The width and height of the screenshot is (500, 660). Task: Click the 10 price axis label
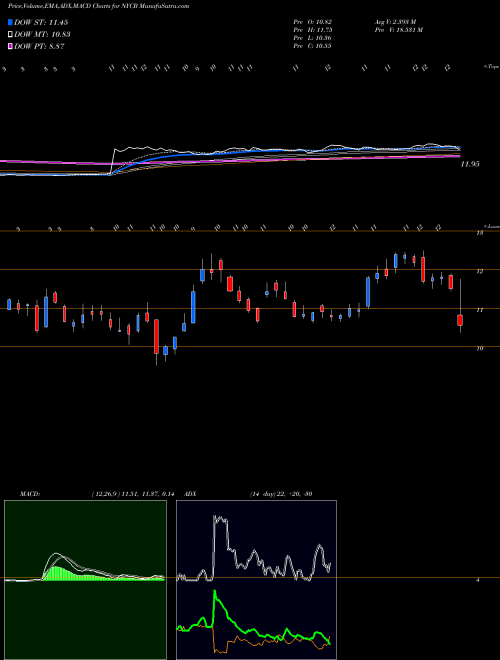[479, 349]
